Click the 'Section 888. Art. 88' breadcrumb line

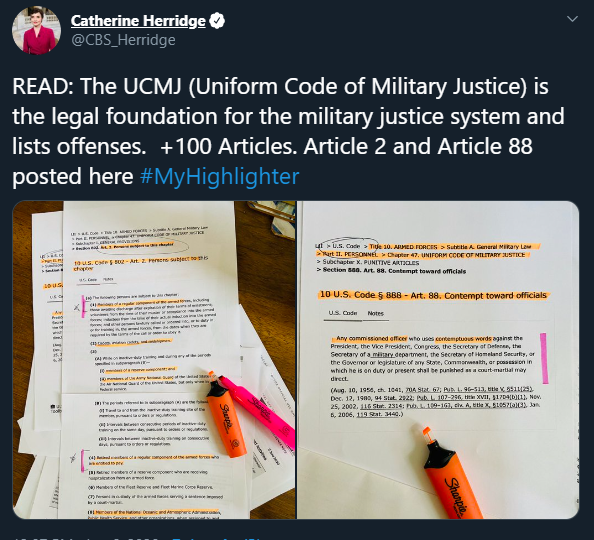pyautogui.click(x=391, y=271)
